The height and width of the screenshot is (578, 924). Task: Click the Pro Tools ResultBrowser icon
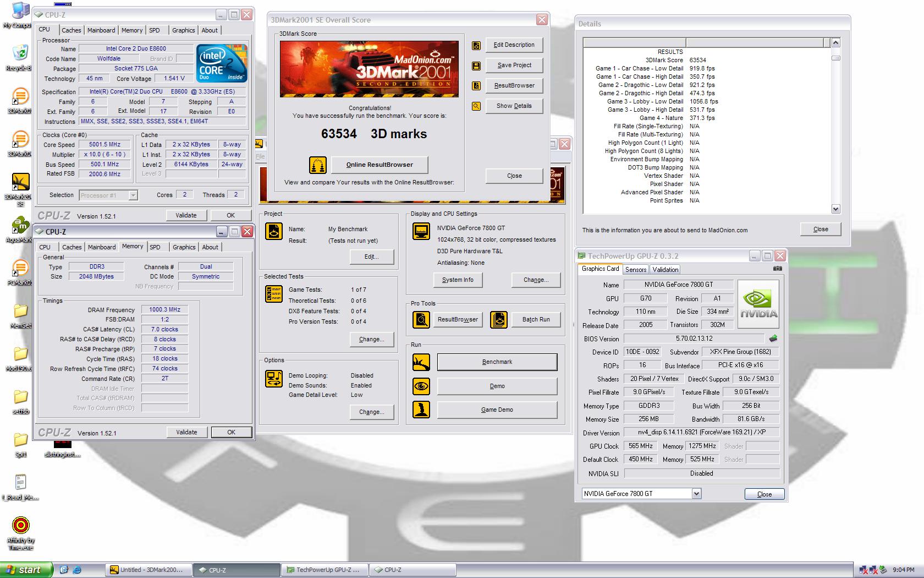click(421, 319)
